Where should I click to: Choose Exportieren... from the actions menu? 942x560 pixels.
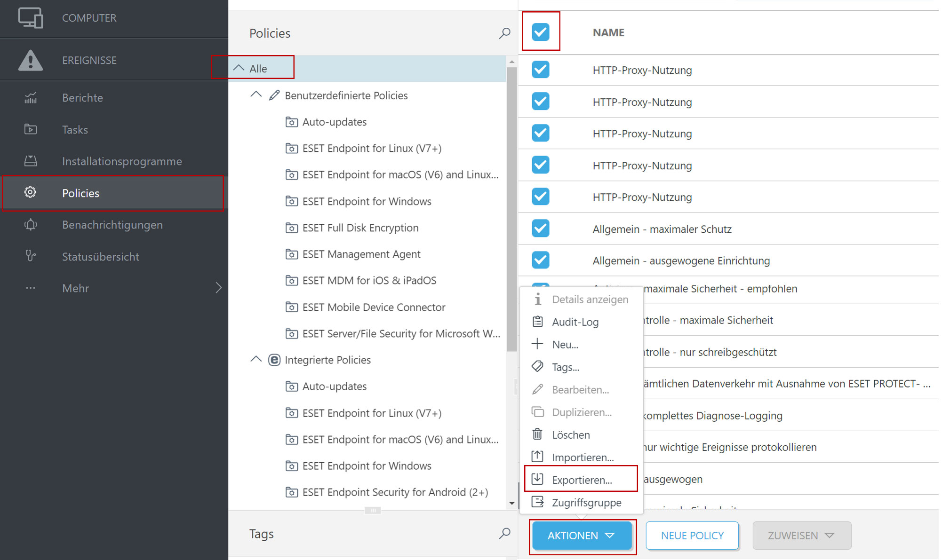pos(582,480)
